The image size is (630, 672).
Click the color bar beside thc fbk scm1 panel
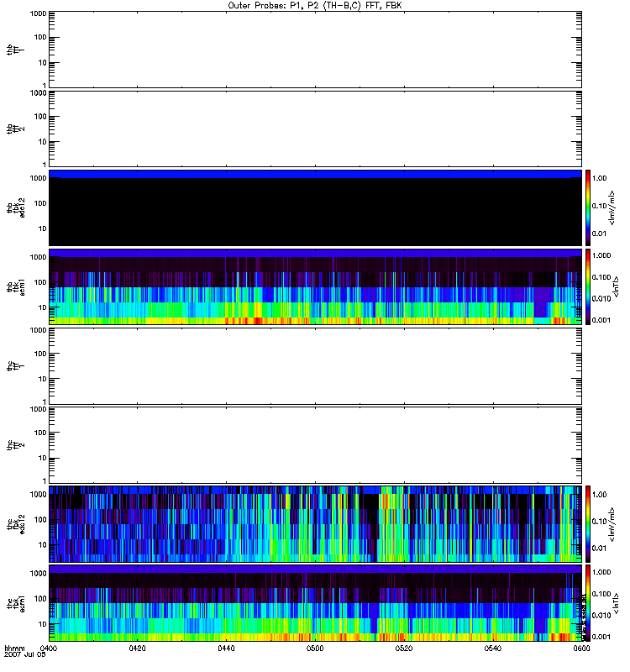tap(588, 603)
